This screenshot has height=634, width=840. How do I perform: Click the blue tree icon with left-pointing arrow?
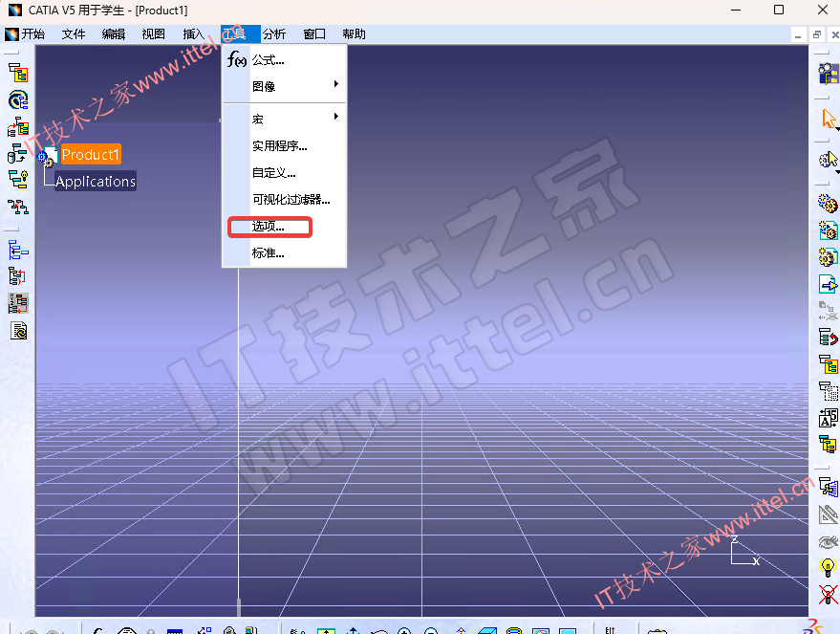point(18,250)
